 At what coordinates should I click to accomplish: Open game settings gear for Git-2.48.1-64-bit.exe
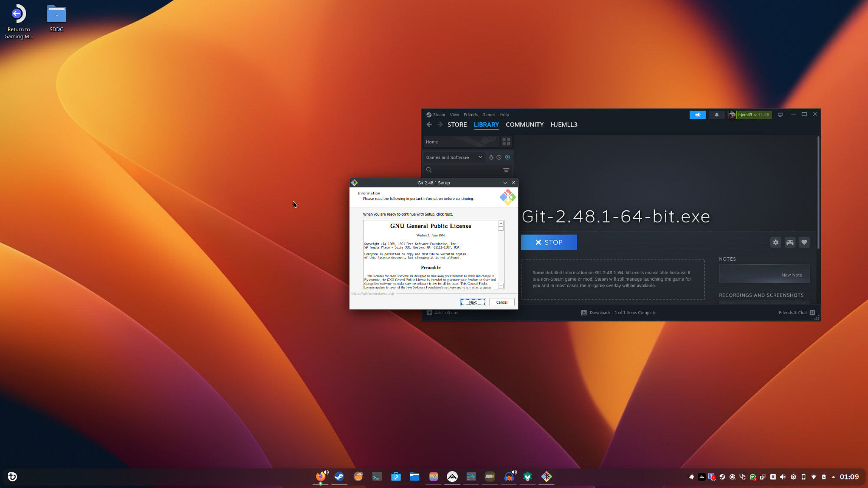(x=776, y=242)
